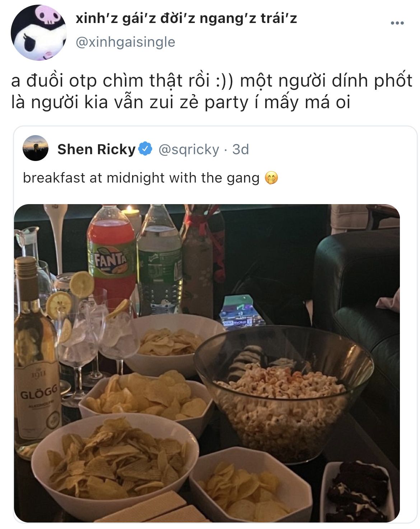Open the quoted tweet text about breakfast
This screenshot has height=529, width=420.
pyautogui.click(x=141, y=178)
